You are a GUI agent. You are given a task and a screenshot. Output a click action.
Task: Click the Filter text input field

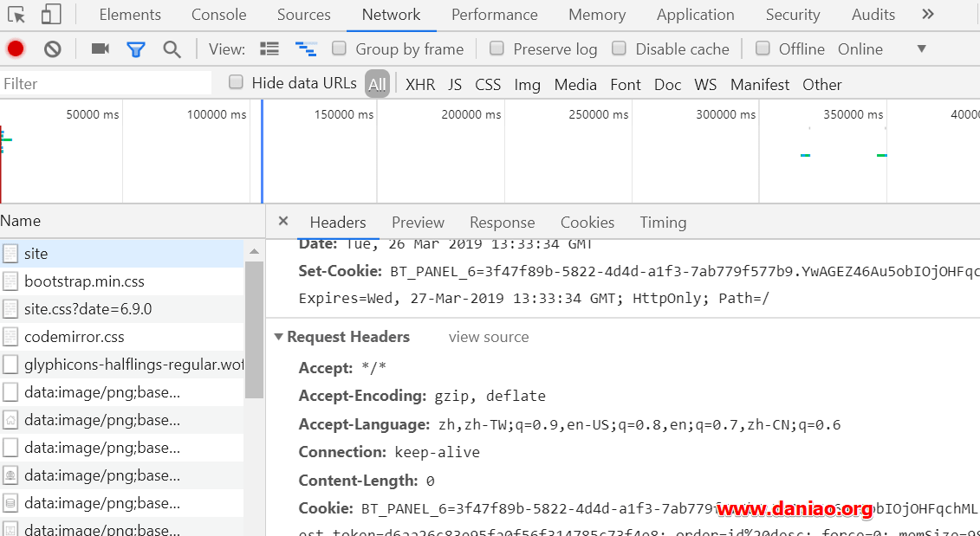tap(106, 84)
